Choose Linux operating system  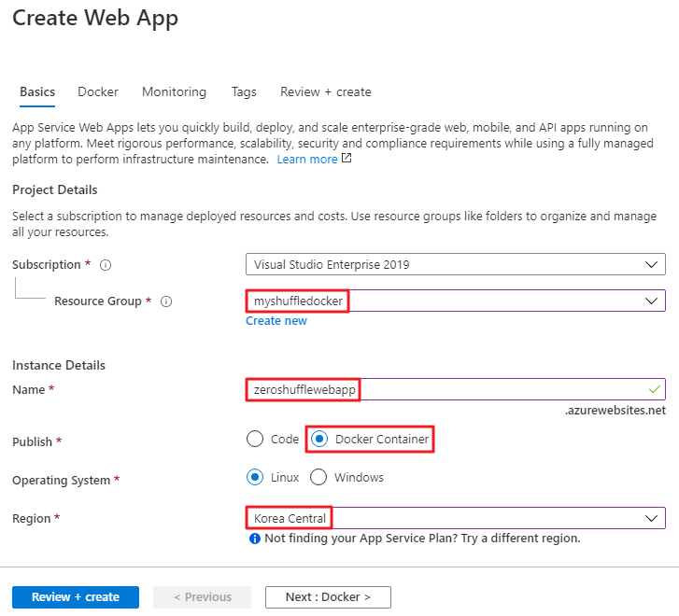tap(273, 478)
